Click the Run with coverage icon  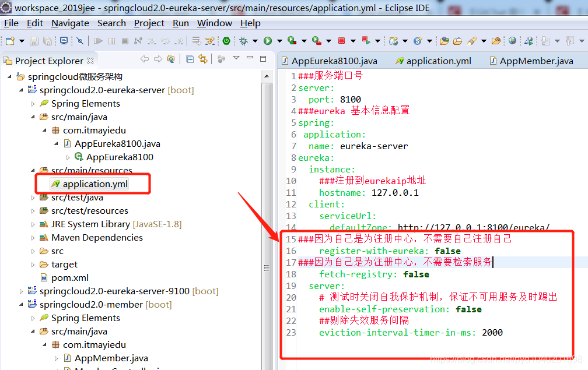point(292,41)
